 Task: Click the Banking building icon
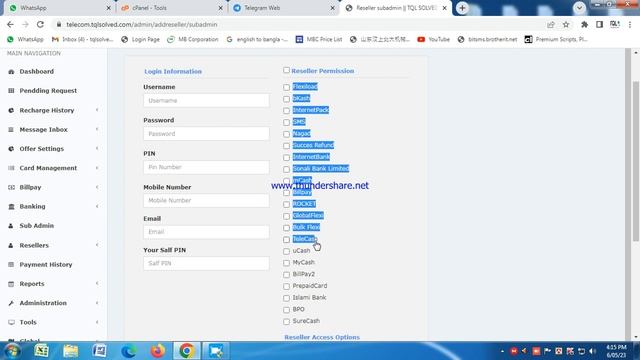[11, 207]
